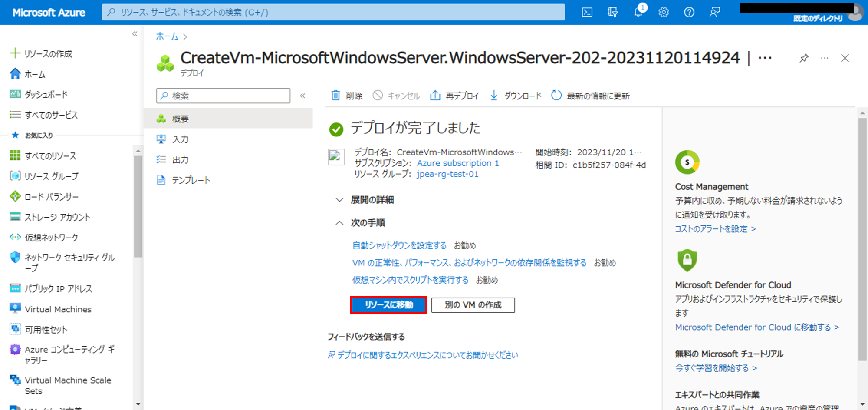Click the リソースに移動 button
The height and width of the screenshot is (410, 868).
(x=388, y=305)
